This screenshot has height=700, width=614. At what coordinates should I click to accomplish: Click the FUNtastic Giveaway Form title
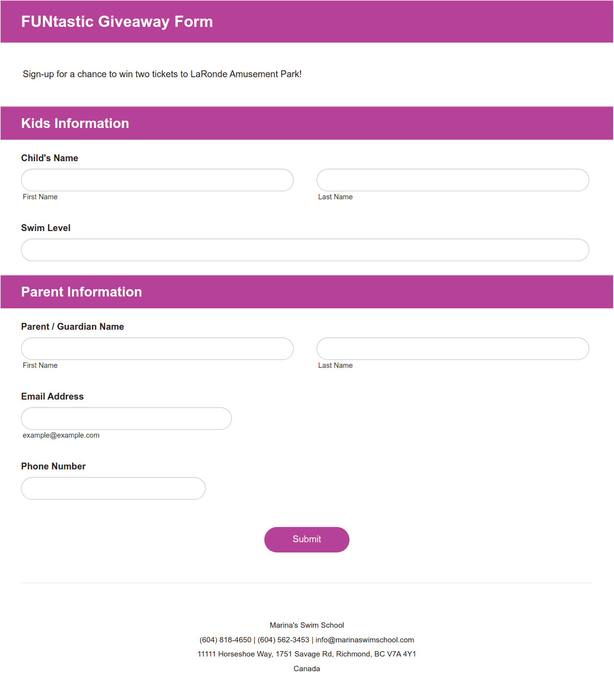coord(117,22)
